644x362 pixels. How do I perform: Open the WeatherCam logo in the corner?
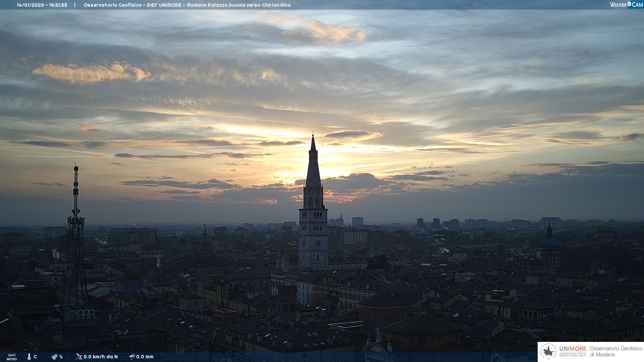click(626, 4)
